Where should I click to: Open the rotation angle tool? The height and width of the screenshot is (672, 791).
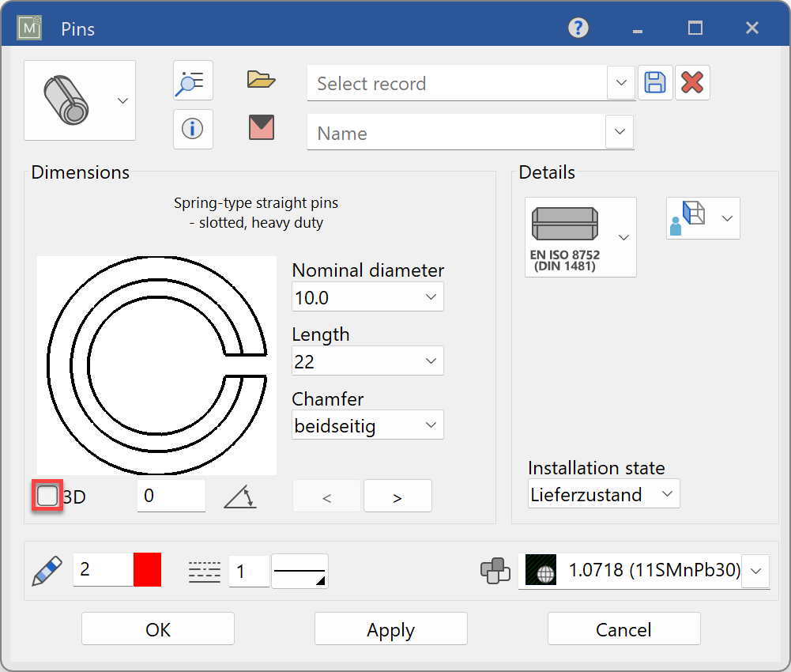(240, 495)
